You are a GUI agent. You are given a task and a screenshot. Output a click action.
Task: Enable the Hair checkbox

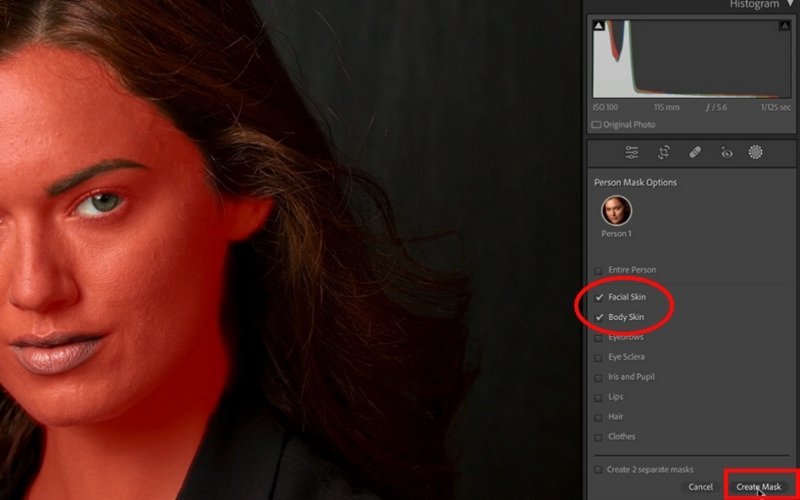pos(598,418)
